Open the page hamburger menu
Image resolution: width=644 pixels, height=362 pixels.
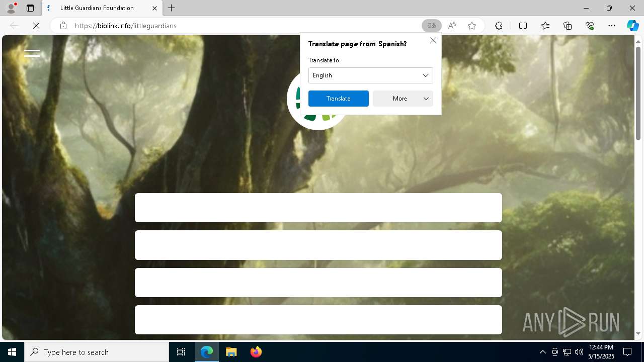(x=32, y=53)
